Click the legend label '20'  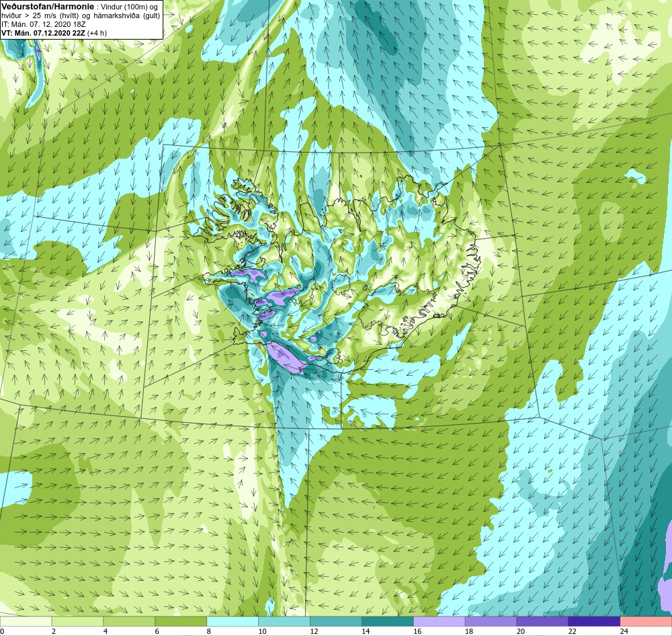[x=521, y=631]
